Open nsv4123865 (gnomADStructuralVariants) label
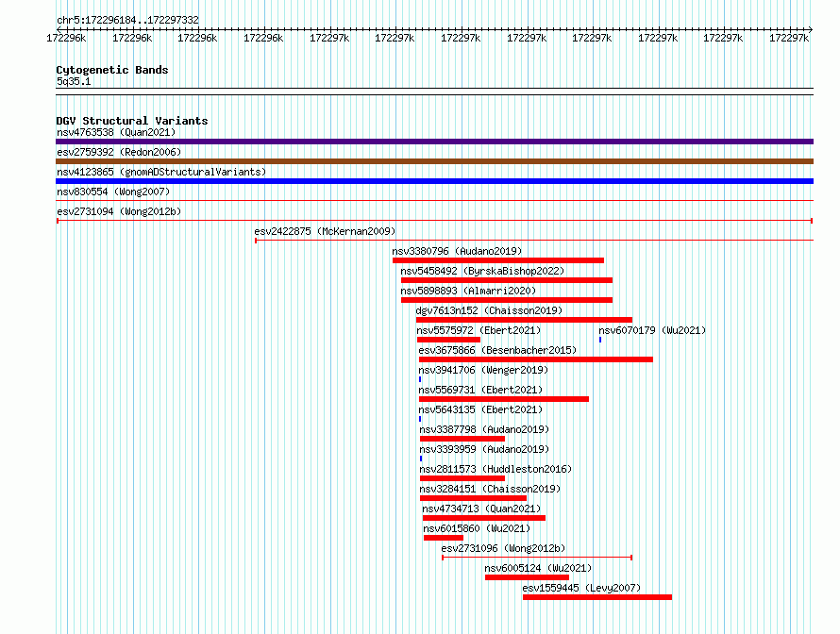The width and height of the screenshot is (840, 634). click(x=161, y=172)
